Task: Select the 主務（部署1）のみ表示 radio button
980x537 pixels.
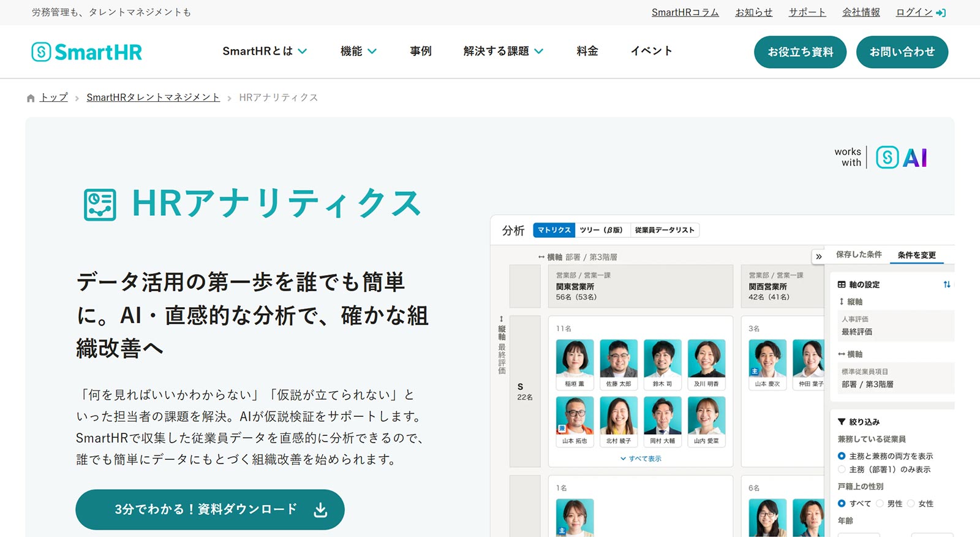Action: pyautogui.click(x=842, y=470)
